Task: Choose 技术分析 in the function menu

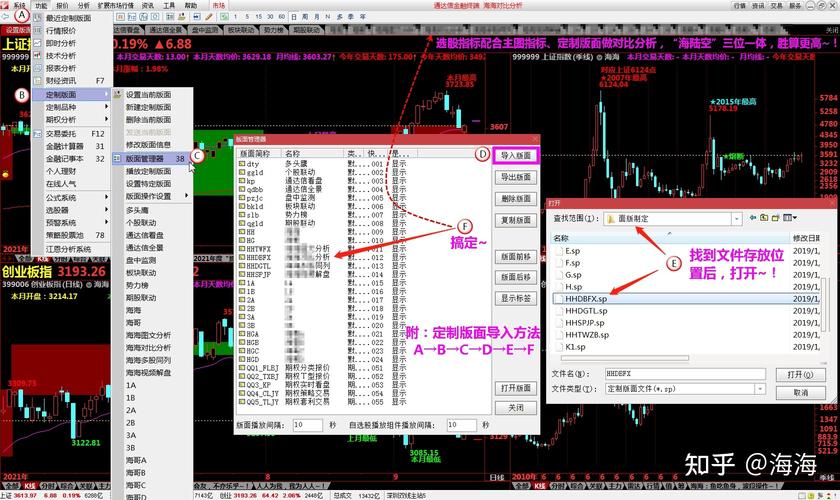Action: click(x=72, y=56)
